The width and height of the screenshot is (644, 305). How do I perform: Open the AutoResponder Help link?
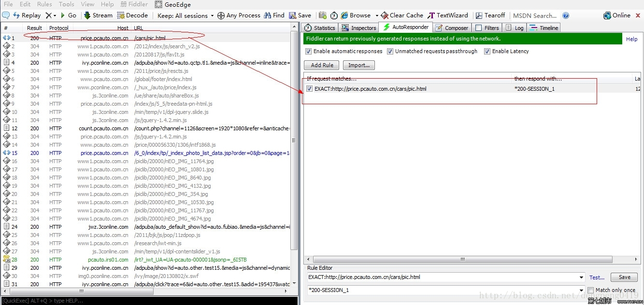(x=632, y=39)
